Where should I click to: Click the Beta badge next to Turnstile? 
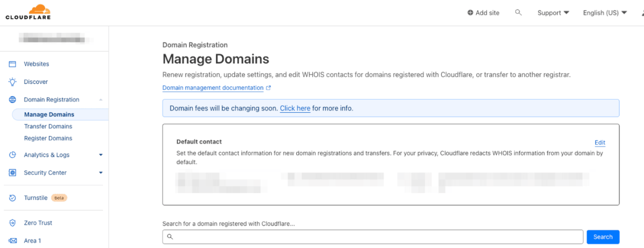point(59,198)
